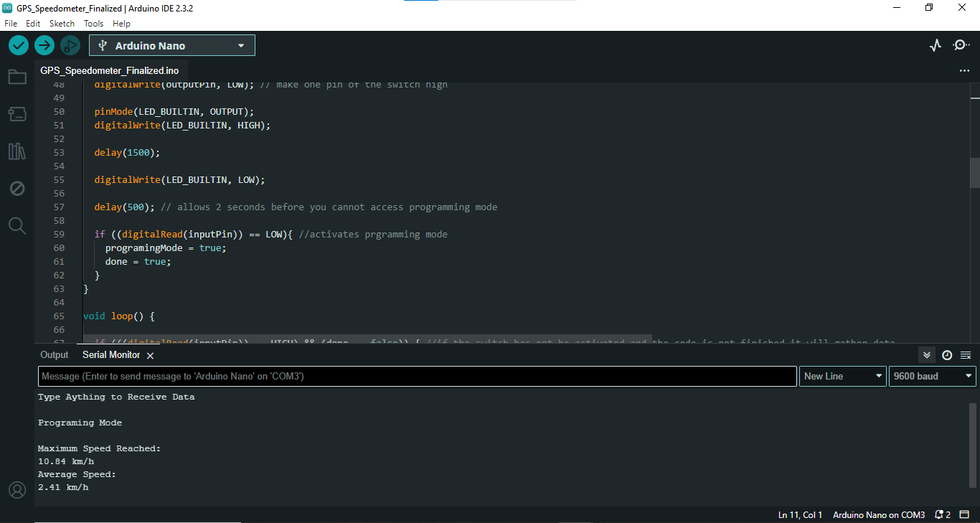The image size is (980, 523).
Task: Open the New Line ending dropdown
Action: point(843,376)
